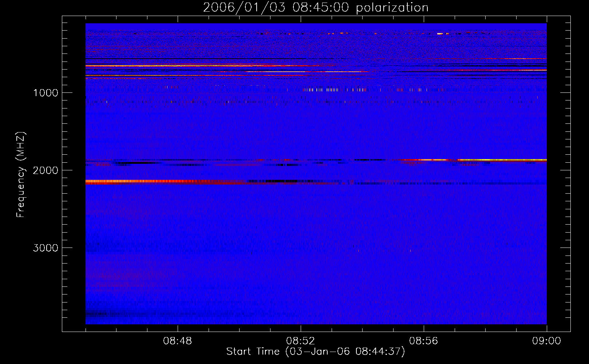Click the '2000' frequency tick label
Viewport: 589px width, 364px height.
[x=46, y=170]
